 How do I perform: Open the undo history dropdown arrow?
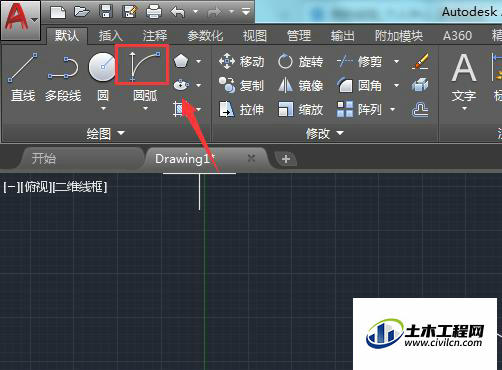(x=196, y=12)
